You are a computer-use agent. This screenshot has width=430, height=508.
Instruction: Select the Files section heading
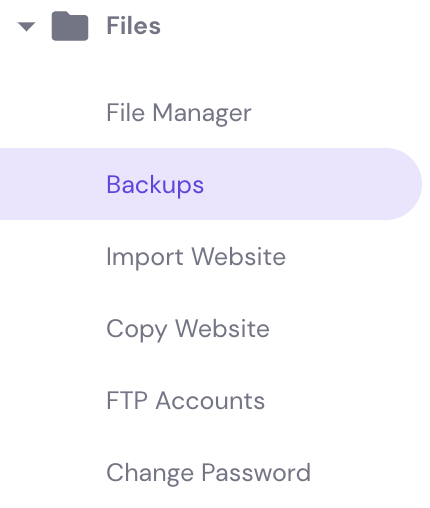(x=133, y=26)
